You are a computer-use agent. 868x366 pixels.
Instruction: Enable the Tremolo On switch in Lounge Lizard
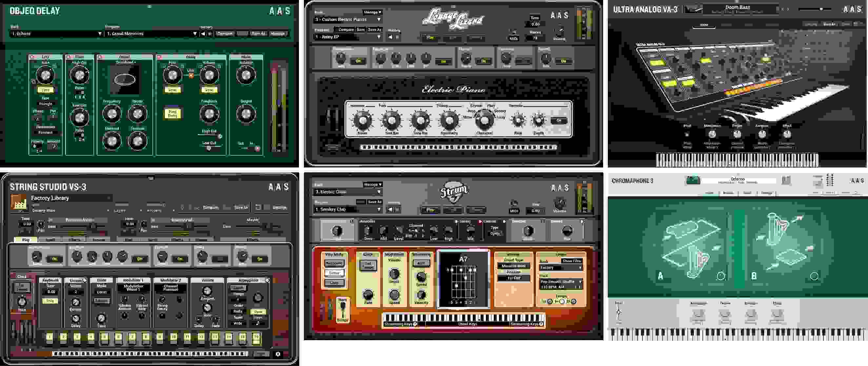tap(558, 120)
